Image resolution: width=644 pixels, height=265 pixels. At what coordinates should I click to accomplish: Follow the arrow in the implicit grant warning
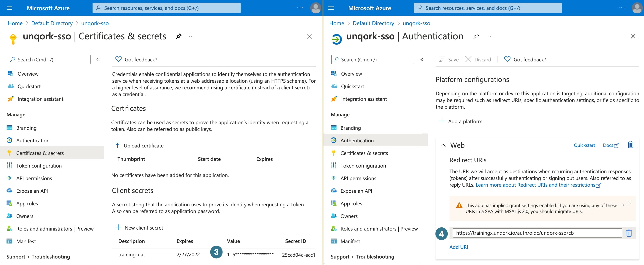(623, 205)
